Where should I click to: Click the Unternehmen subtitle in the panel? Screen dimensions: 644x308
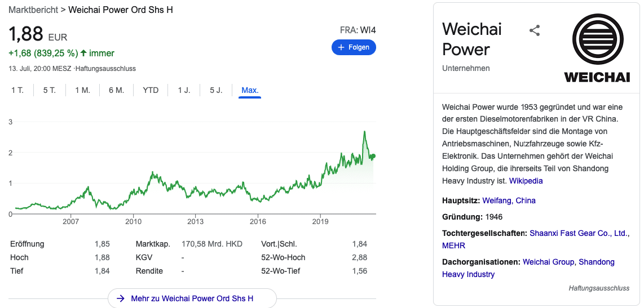coord(466,68)
